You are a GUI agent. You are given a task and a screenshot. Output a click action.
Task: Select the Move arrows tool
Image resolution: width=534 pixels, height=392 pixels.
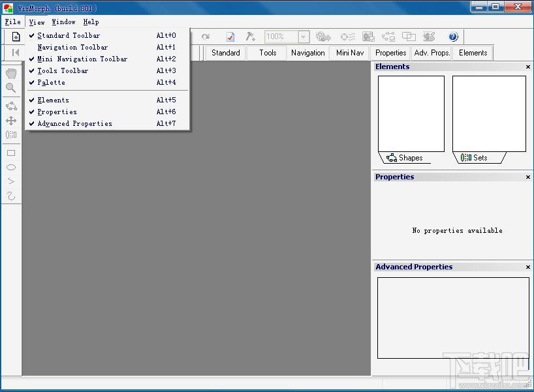click(11, 121)
